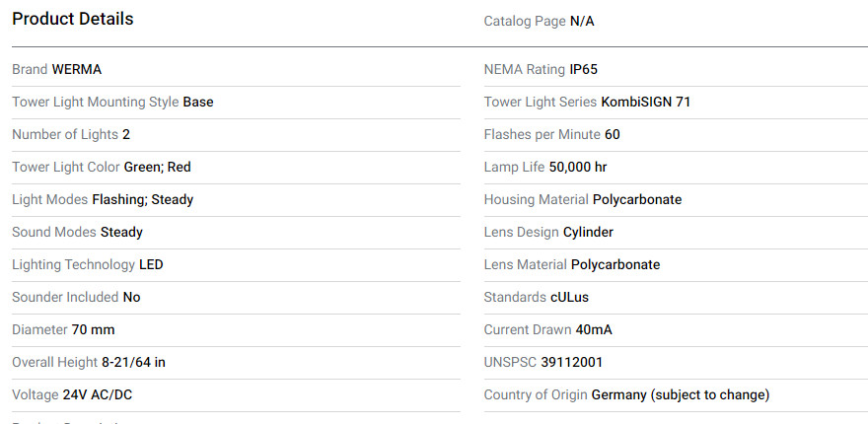The height and width of the screenshot is (424, 868).
Task: Click the Product Details heading
Action: [73, 19]
